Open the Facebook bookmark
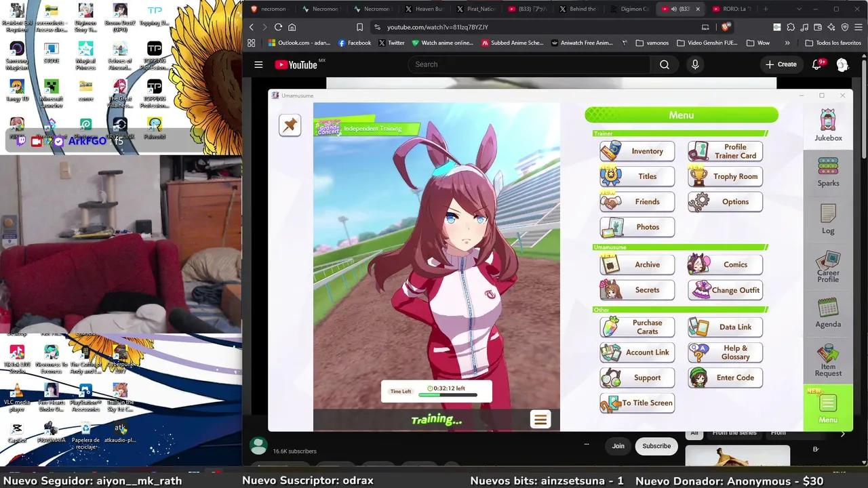Screen dimensions: 868x488 click(355, 43)
